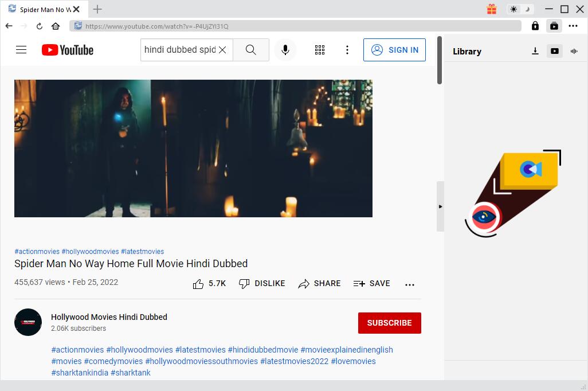Reload the page with refresh icon
The height and width of the screenshot is (391, 588).
pos(40,26)
